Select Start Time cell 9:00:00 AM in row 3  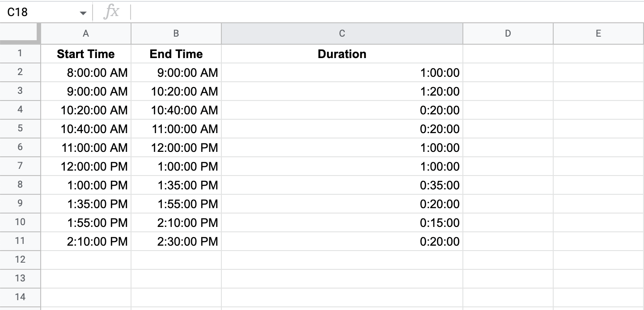point(86,91)
